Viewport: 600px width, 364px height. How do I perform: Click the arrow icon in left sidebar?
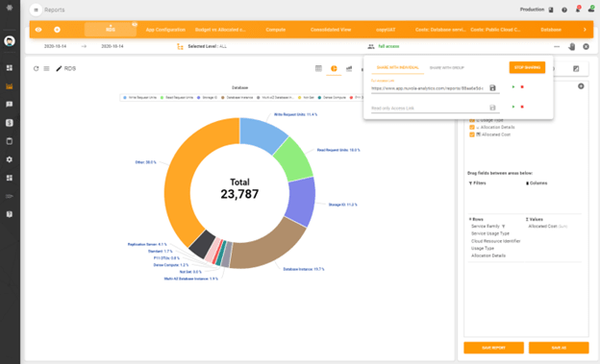(x=10, y=196)
